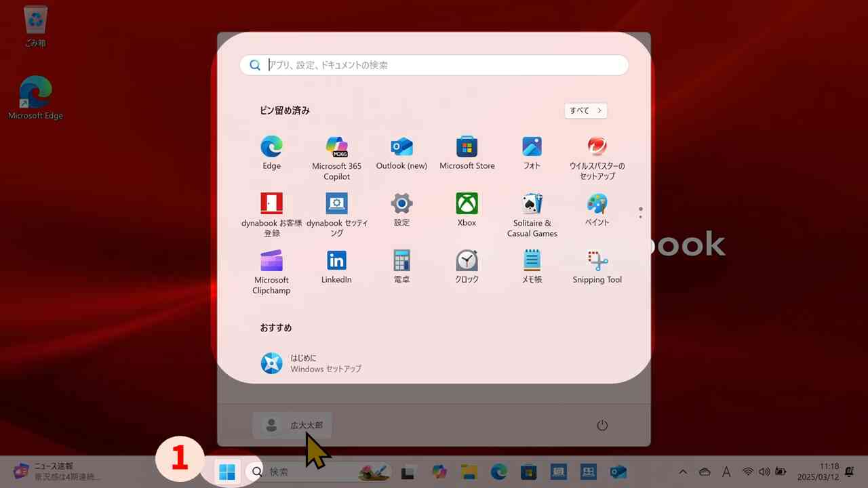Open the ごみ箱 desktop icon

35,27
